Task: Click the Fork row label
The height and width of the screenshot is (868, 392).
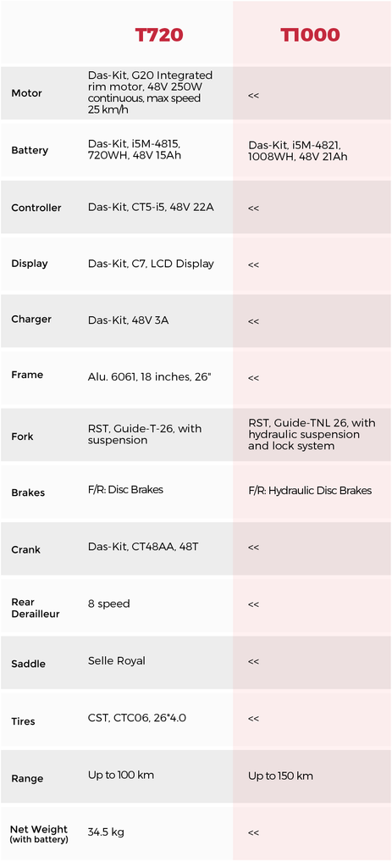Action: [22, 437]
